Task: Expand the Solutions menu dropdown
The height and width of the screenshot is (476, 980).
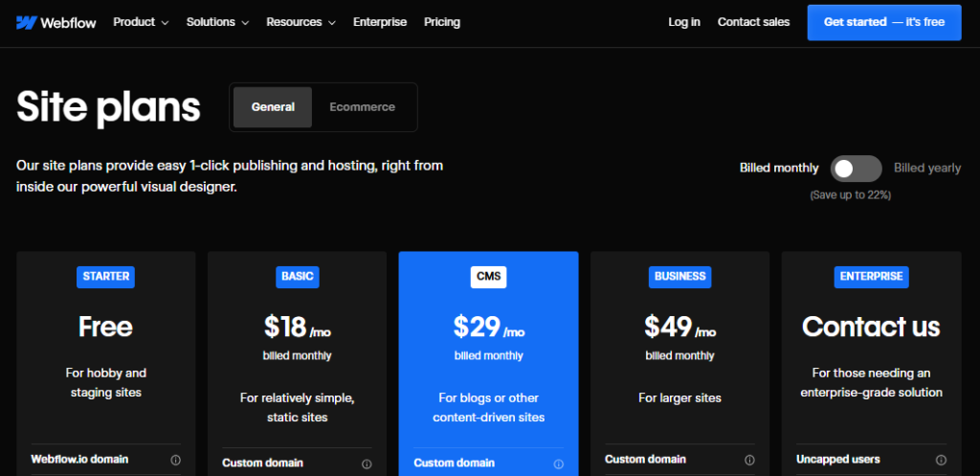Action: (x=217, y=22)
